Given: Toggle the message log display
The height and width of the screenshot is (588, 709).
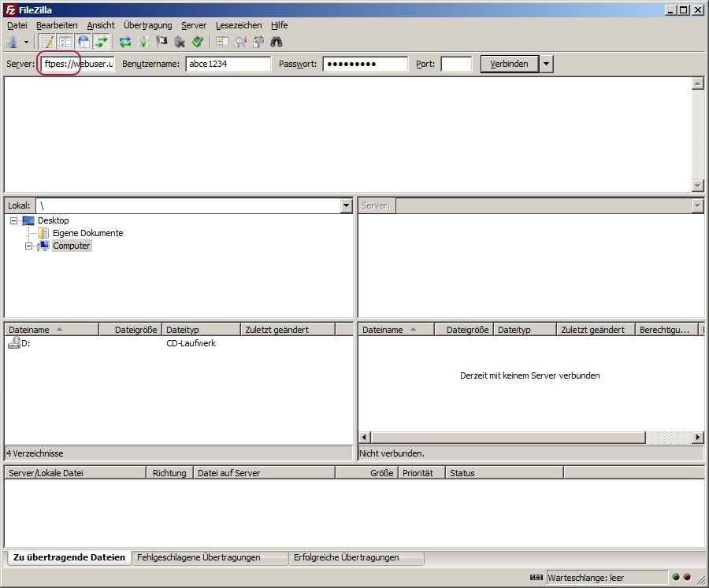Looking at the screenshot, I should click(x=47, y=42).
